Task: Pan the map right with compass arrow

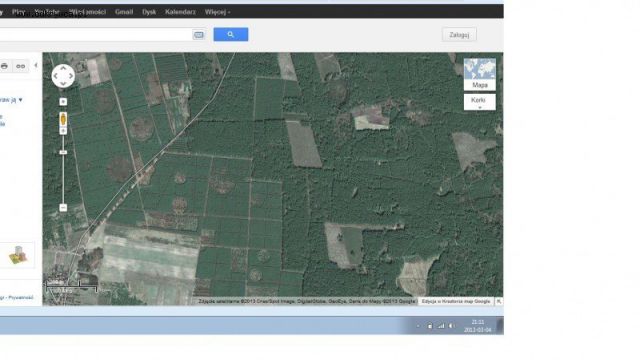Action: (x=71, y=76)
